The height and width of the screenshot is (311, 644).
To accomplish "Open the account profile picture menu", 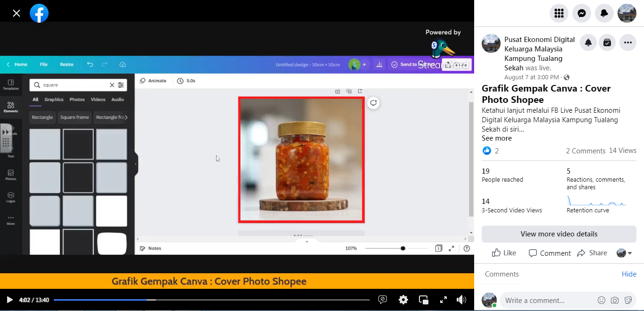I will (627, 13).
